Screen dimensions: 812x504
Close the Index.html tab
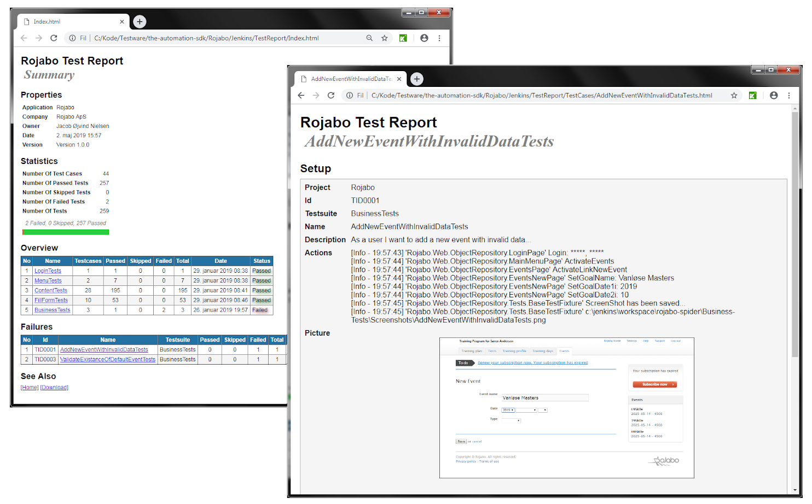(122, 22)
